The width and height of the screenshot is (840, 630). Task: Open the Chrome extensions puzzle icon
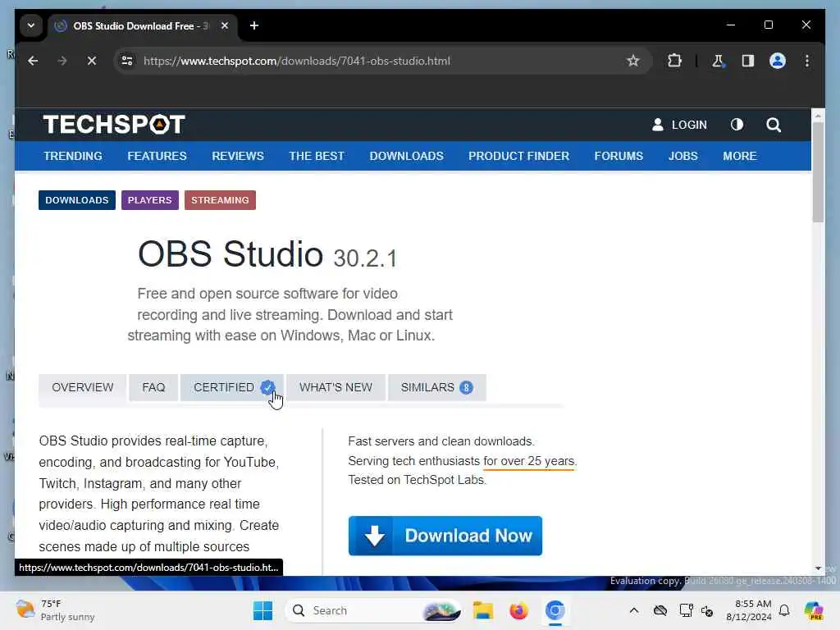tap(674, 61)
